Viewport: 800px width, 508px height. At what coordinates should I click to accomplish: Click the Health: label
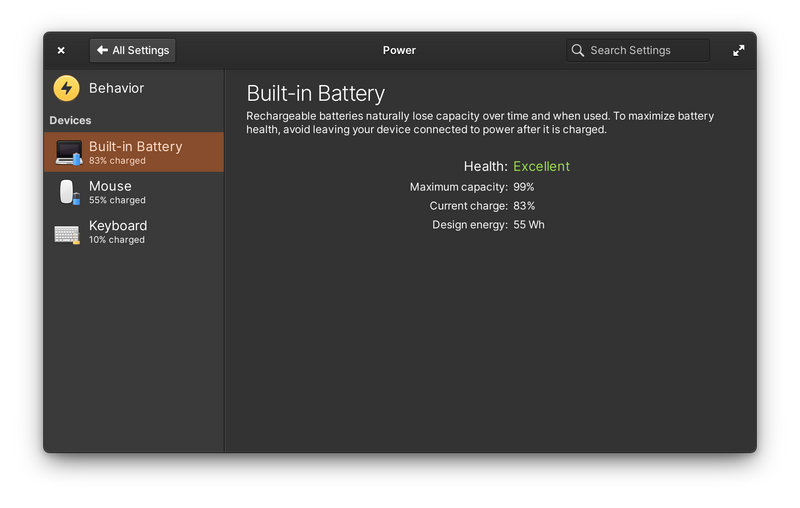pyautogui.click(x=485, y=166)
